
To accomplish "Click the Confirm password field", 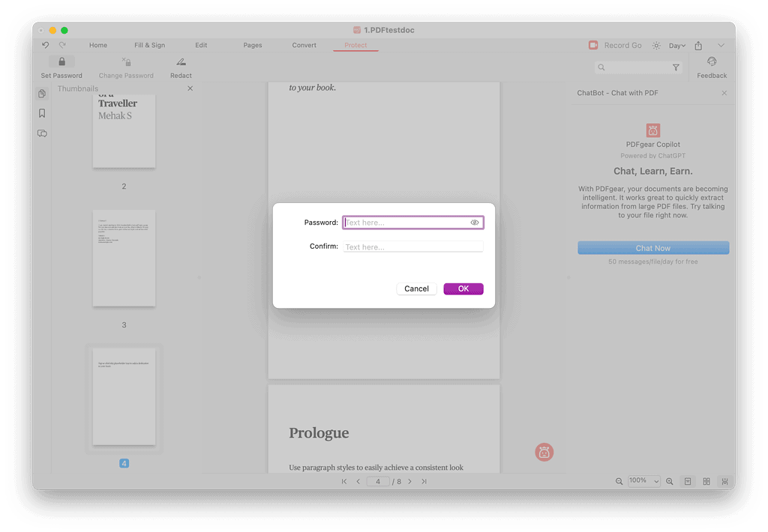I will [412, 247].
